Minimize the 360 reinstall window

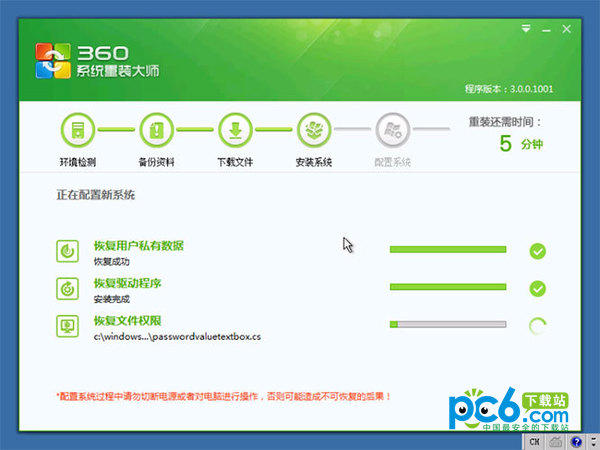[x=546, y=30]
